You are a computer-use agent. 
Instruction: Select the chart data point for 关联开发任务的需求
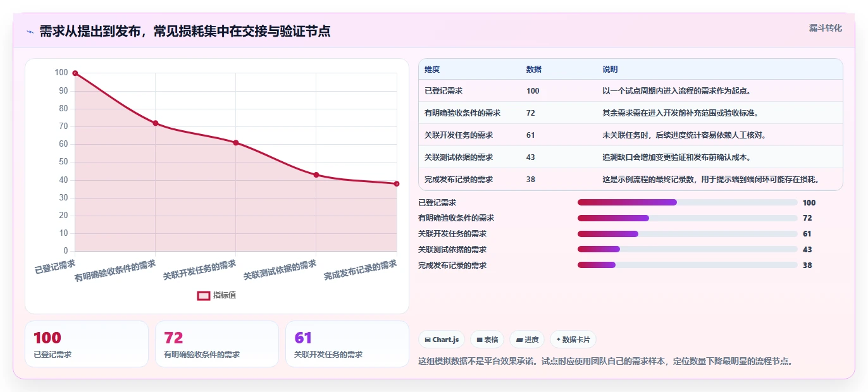[x=236, y=143]
